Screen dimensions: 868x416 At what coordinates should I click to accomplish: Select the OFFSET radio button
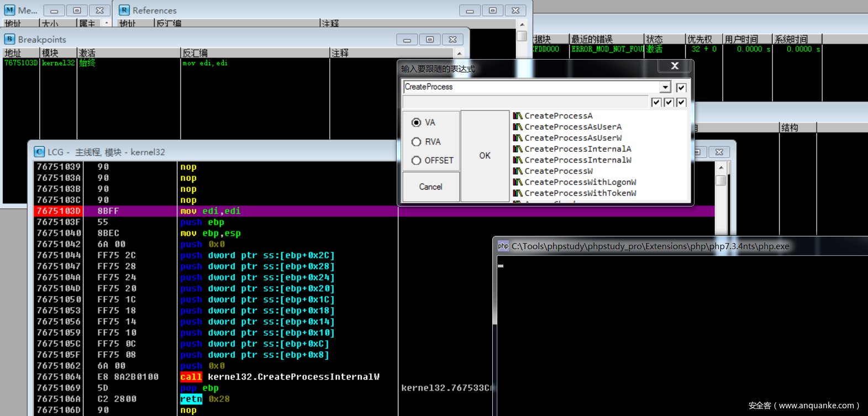[x=417, y=161]
